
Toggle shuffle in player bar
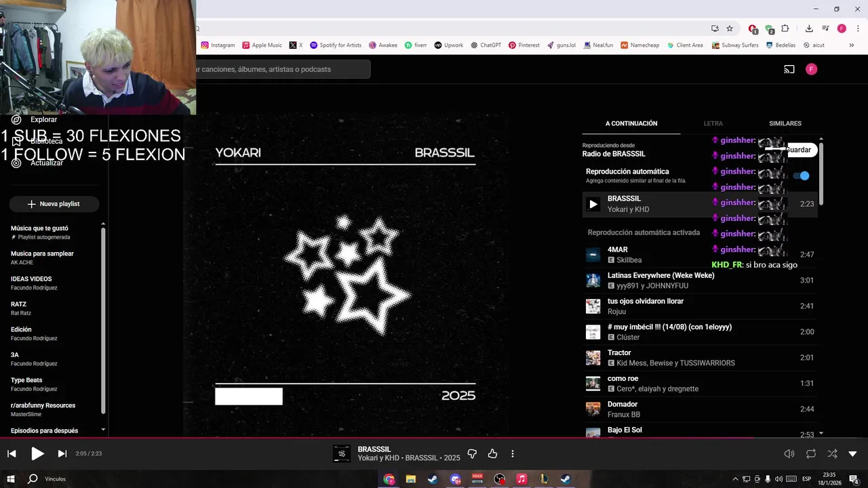click(832, 453)
